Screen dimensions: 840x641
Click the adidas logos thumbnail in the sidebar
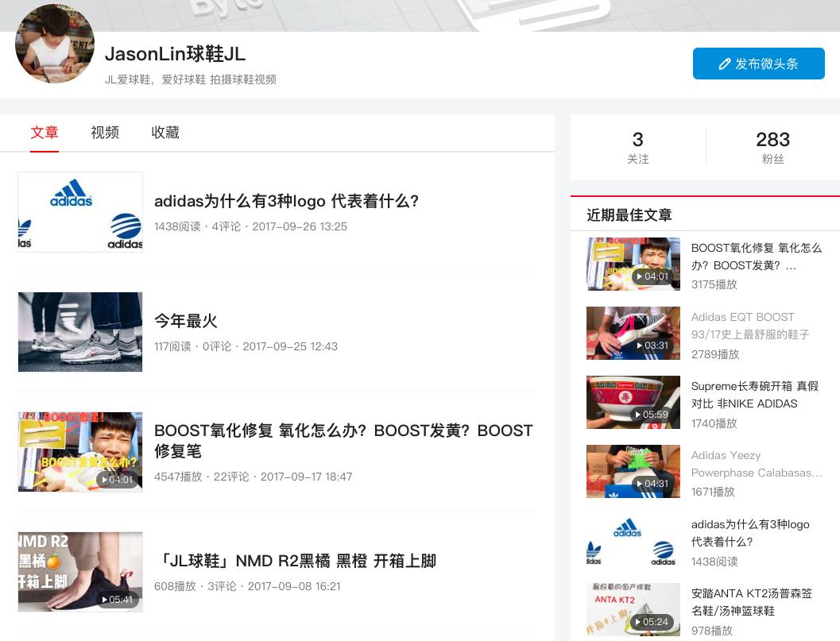pos(633,540)
